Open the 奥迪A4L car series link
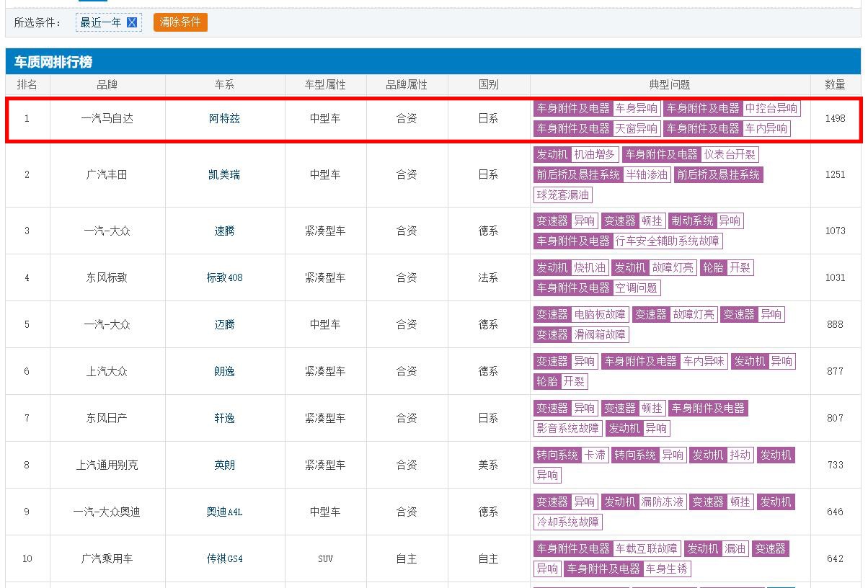This screenshot has width=868, height=588. pos(224,512)
